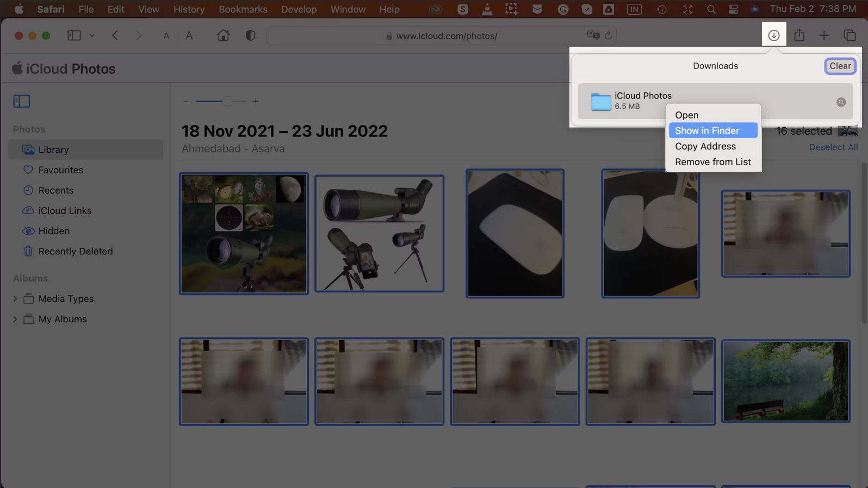Choose Show in Finder menu item

713,130
